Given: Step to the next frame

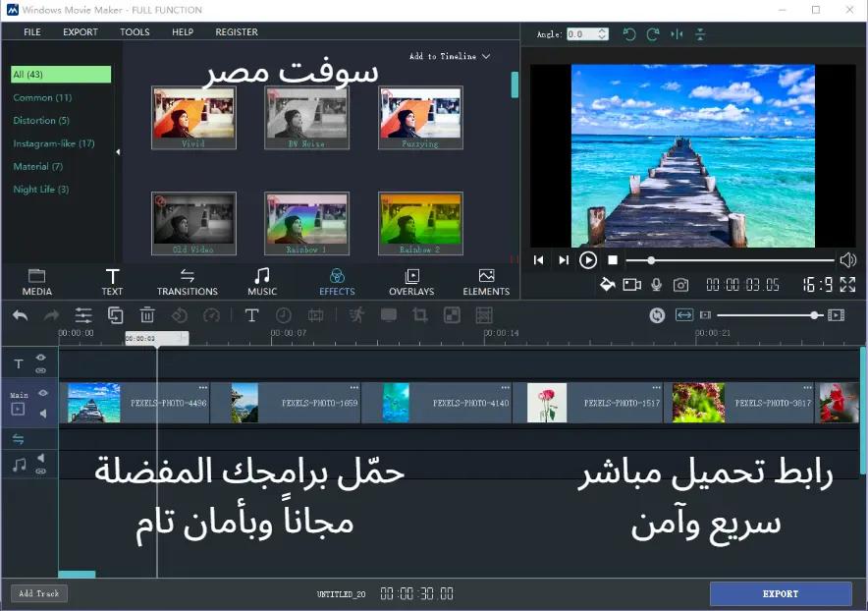Looking at the screenshot, I should [563, 259].
